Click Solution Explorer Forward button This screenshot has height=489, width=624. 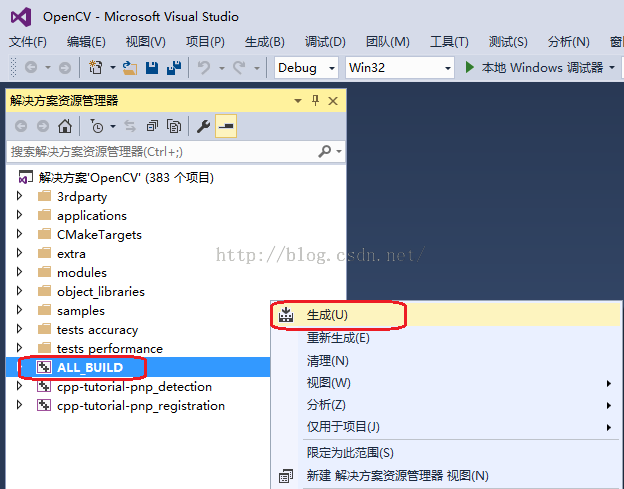click(x=43, y=127)
